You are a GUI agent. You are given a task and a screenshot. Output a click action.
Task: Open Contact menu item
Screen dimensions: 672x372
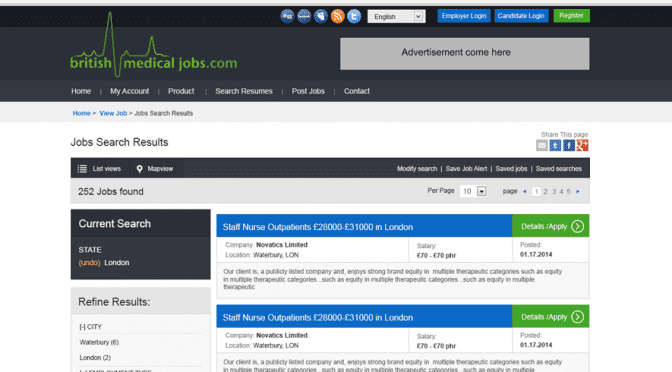(357, 91)
